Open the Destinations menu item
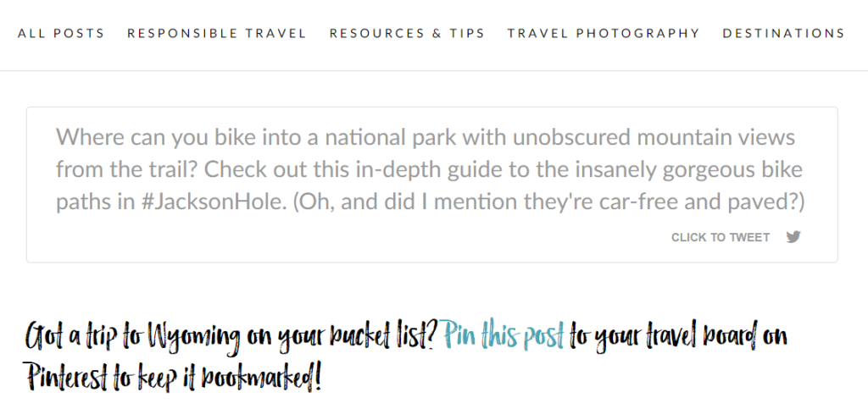 783,34
